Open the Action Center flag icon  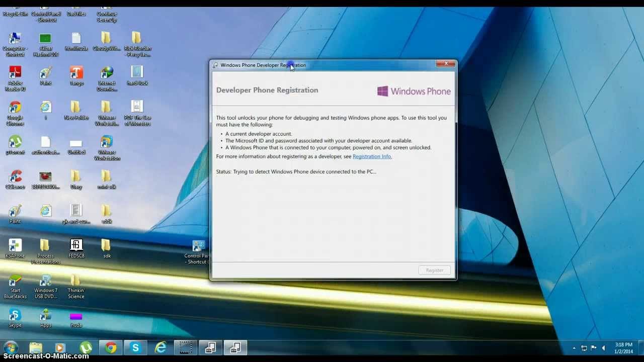pos(594,348)
